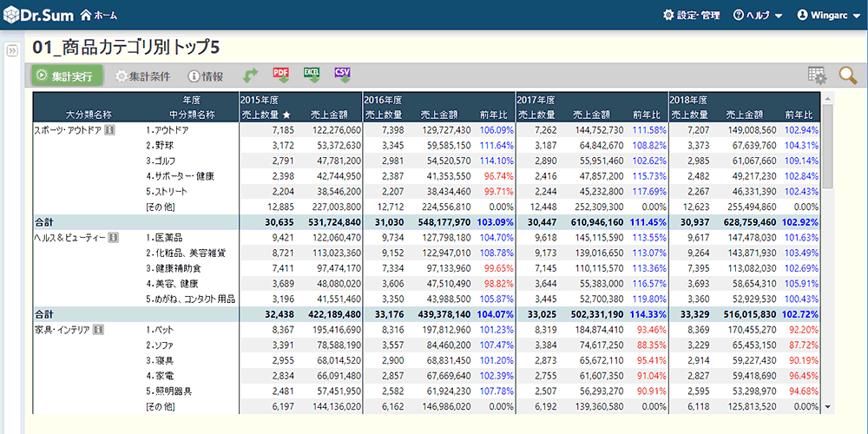Expand the collapsed left sidebar panel
The width and height of the screenshot is (868, 434).
[11, 52]
